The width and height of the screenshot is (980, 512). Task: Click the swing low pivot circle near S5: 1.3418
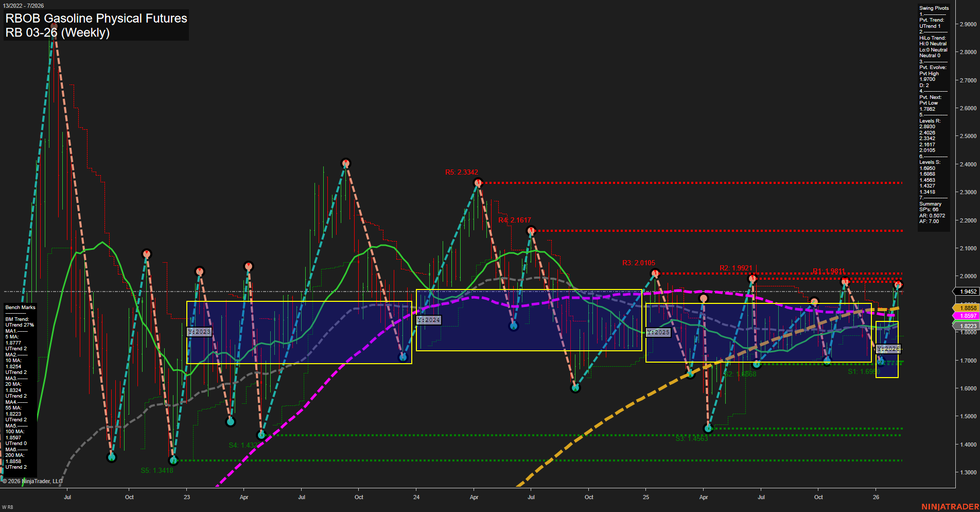173,462
